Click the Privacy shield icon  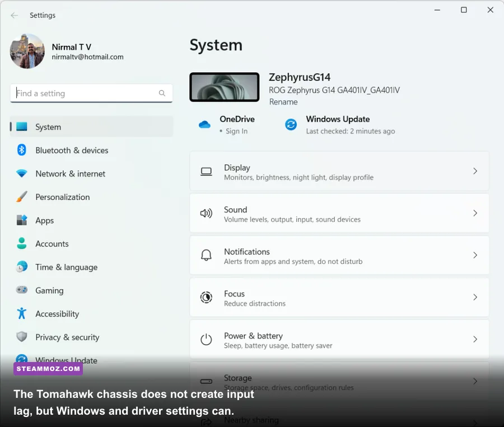(22, 337)
